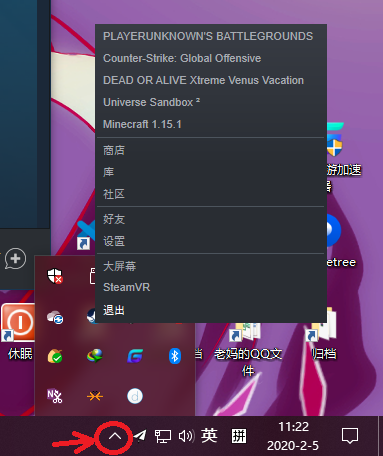The width and height of the screenshot is (383, 456).
Task: Click the OneNote clipping scissors tray icon
Action: tap(55, 396)
